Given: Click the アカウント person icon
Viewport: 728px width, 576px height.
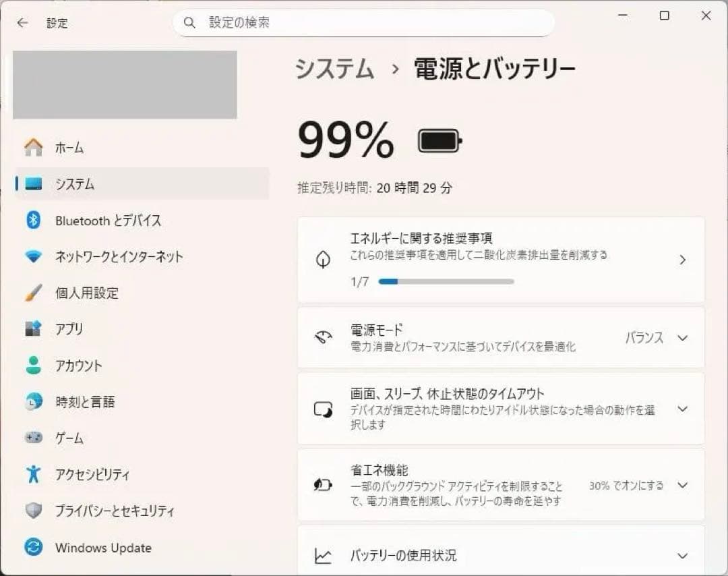Looking at the screenshot, I should tap(33, 366).
